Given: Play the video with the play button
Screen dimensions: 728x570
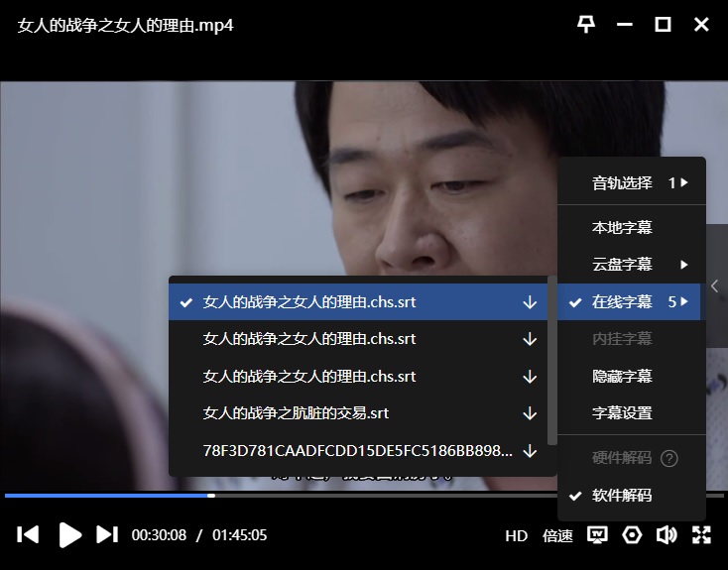Looking at the screenshot, I should pos(69,535).
